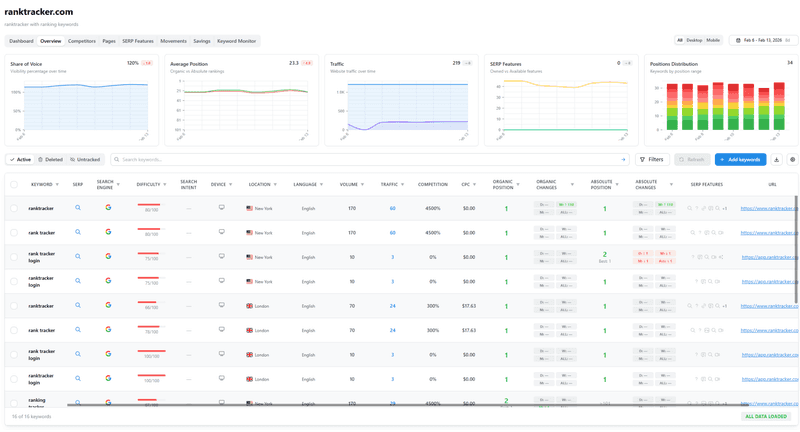Open the Volume column filter dropdown
This screenshot has width=800, height=432.
click(x=362, y=184)
